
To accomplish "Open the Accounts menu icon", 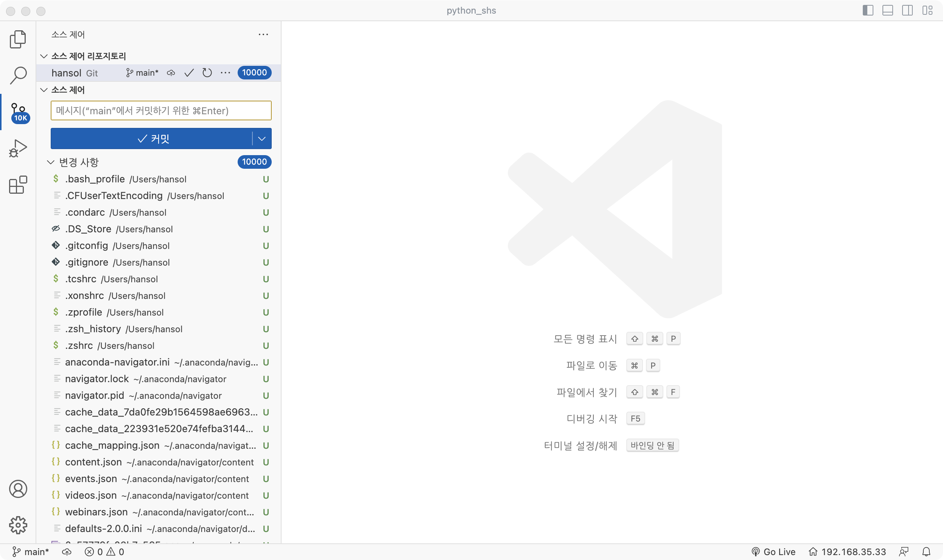I will 18,489.
